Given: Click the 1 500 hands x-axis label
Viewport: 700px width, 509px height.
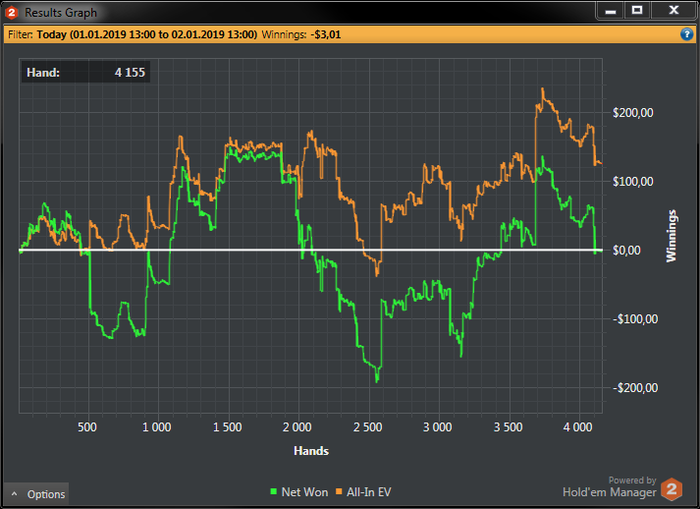Looking at the screenshot, I should [227, 427].
